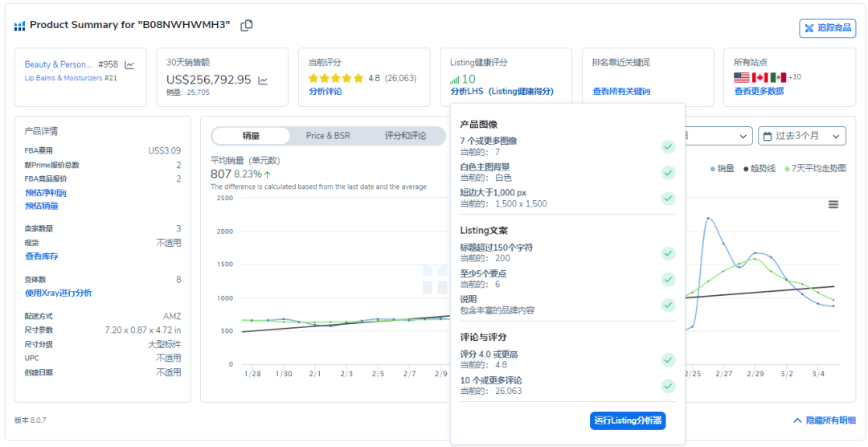Click the green signal bars LHS icon

455,80
